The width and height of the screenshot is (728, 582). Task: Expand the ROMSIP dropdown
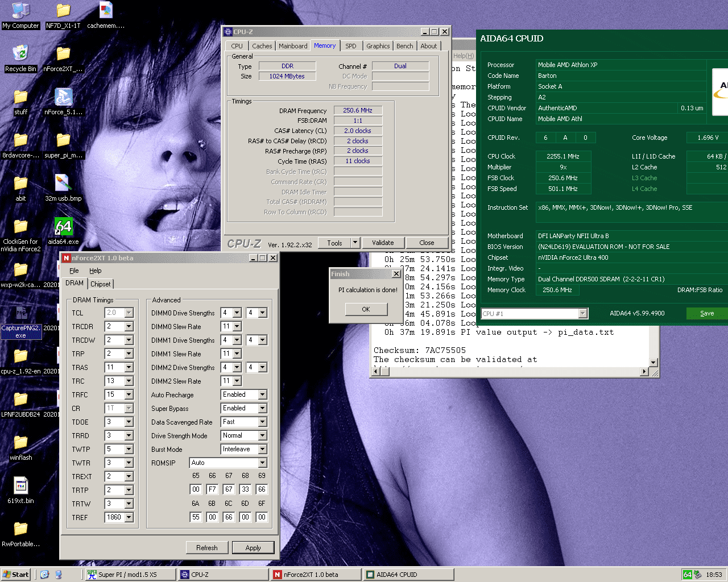(262, 463)
